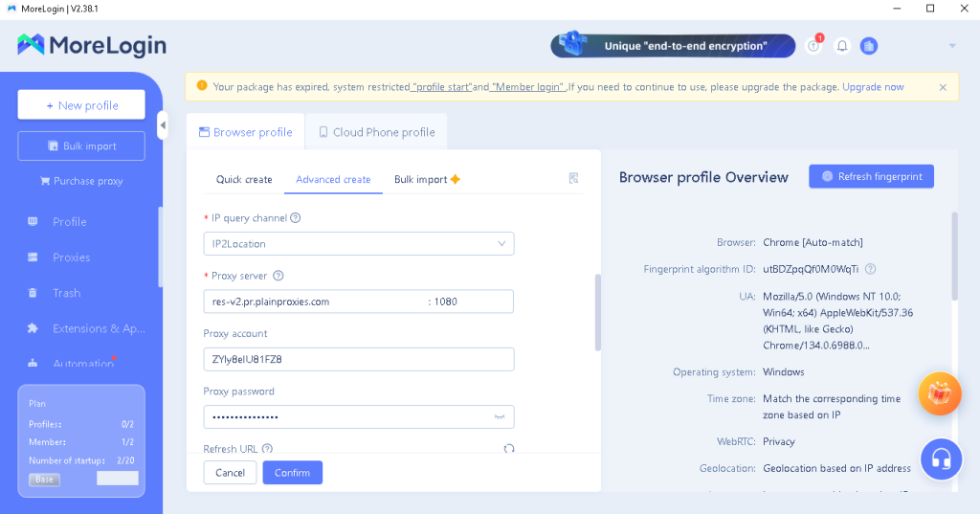The height and width of the screenshot is (514, 980).
Task: Open Trash in sidebar
Action: click(x=66, y=293)
